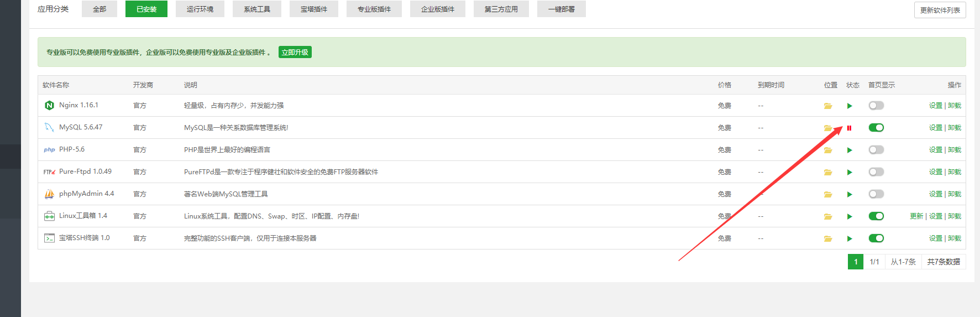Open the Nginx install folder icon
The width and height of the screenshot is (980, 317).
pos(828,106)
